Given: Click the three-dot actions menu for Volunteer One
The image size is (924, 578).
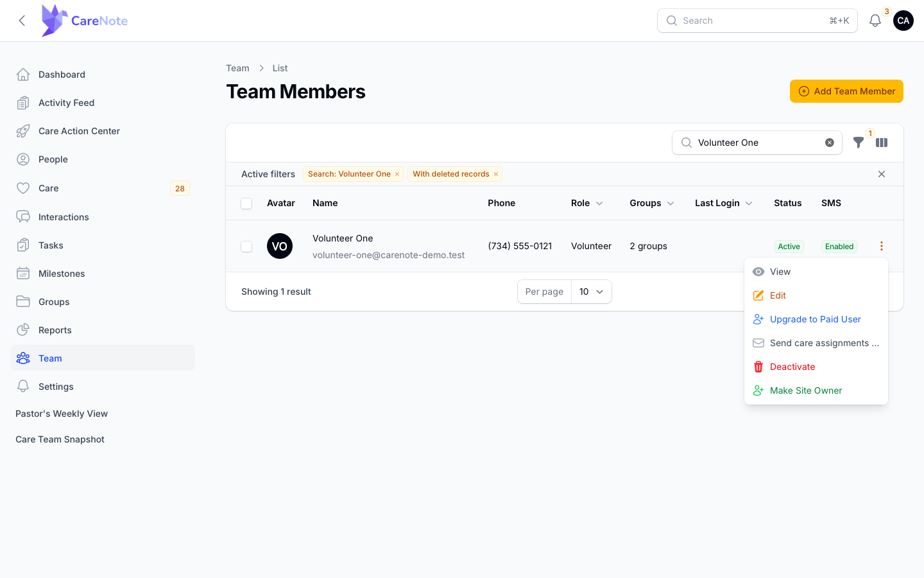Looking at the screenshot, I should (882, 246).
